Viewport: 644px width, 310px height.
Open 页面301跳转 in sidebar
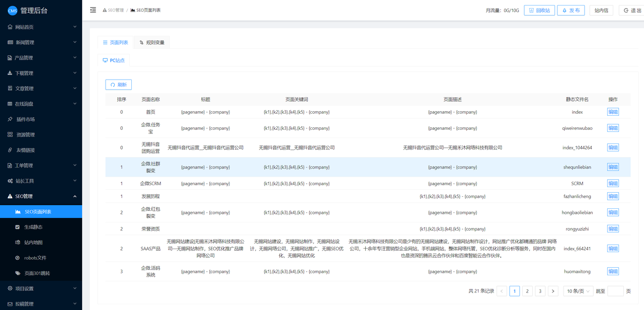[x=37, y=273]
